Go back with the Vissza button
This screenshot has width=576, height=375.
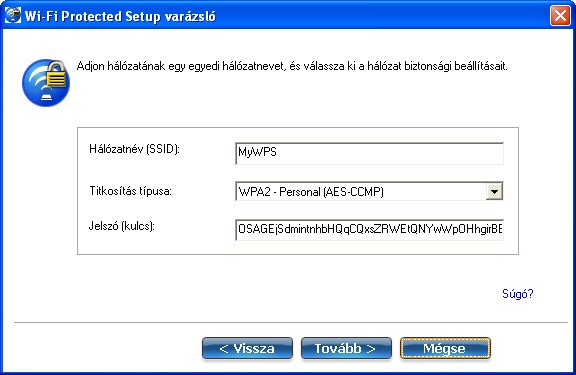(x=247, y=348)
